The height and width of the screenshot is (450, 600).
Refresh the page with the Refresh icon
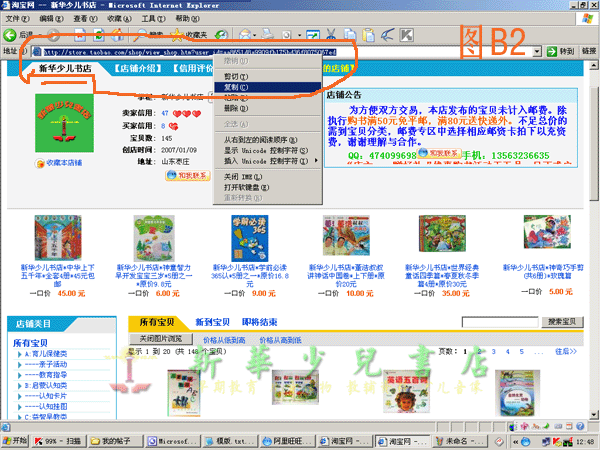click(x=99, y=35)
